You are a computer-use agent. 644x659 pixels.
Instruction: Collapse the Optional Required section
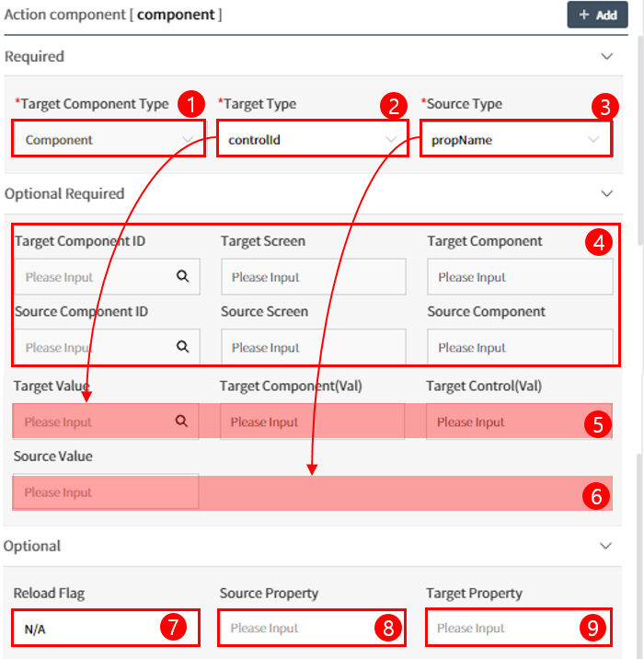(606, 194)
